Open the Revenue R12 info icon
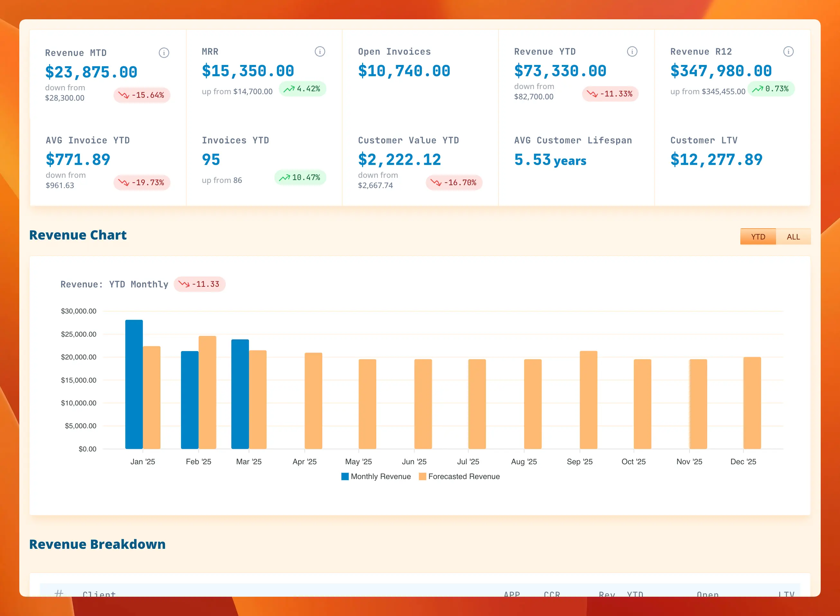Image resolution: width=840 pixels, height=616 pixels. tap(788, 51)
